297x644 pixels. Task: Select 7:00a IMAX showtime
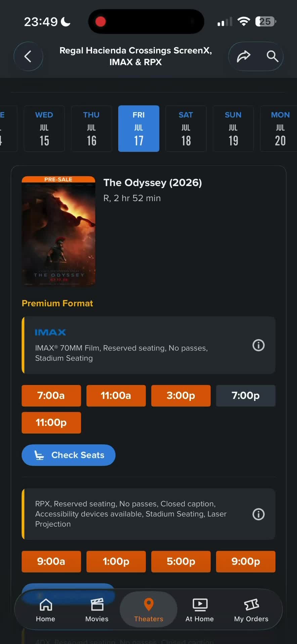click(x=51, y=396)
